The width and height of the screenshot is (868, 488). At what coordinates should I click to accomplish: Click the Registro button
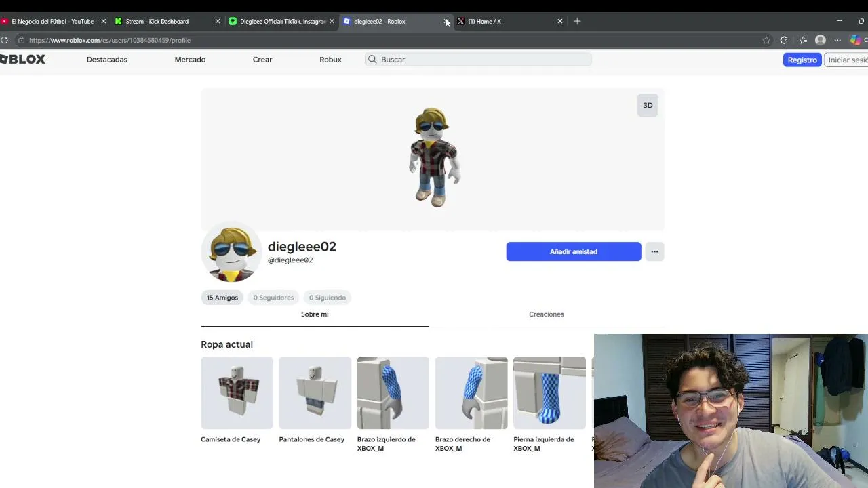(x=802, y=60)
